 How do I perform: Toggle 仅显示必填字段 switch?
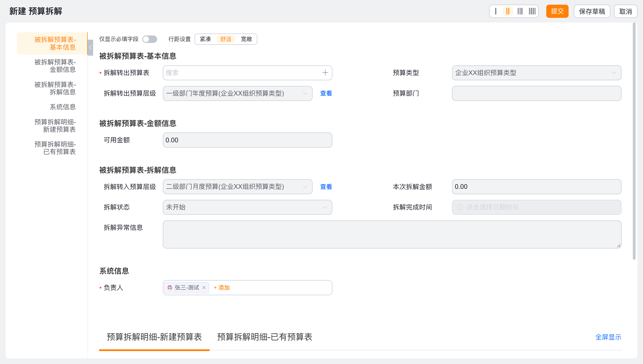click(150, 39)
